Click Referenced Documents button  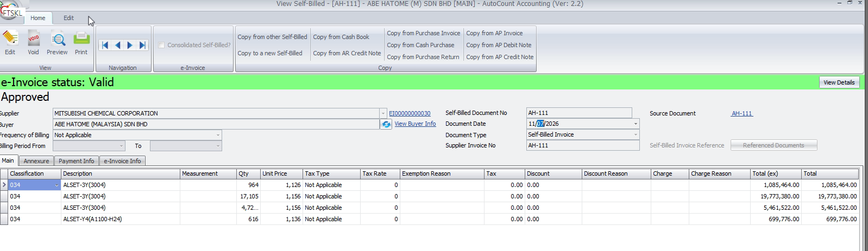click(x=773, y=145)
